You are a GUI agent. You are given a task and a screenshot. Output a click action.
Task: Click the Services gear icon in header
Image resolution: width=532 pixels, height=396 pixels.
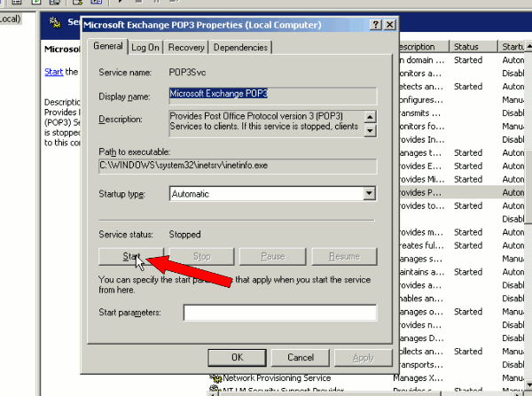coord(55,23)
